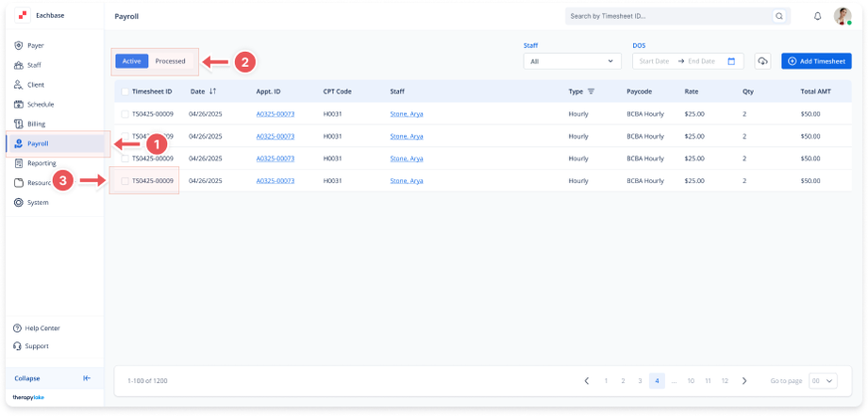Open the Go to page dropdown
The image size is (868, 416).
click(823, 380)
